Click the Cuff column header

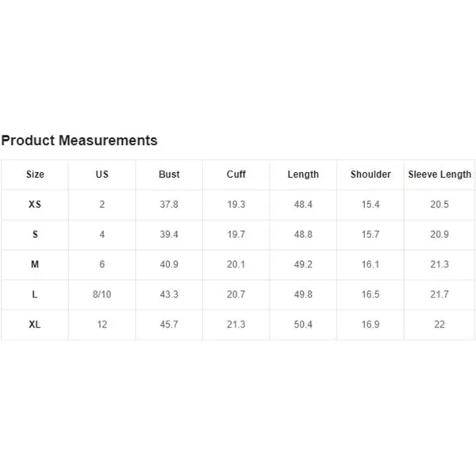coord(236,175)
